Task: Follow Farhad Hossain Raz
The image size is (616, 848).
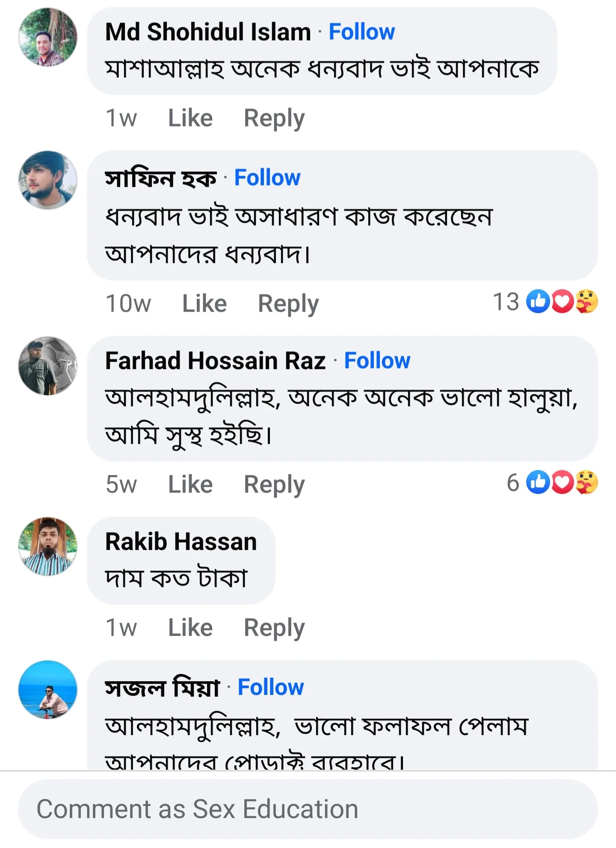Action: pos(377,360)
